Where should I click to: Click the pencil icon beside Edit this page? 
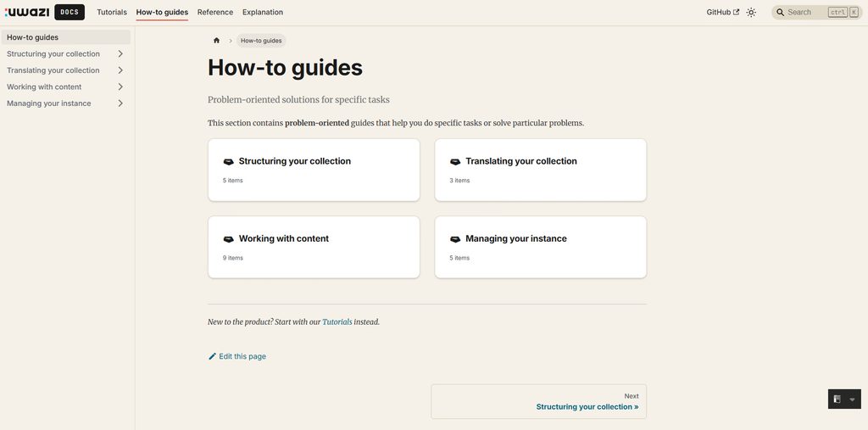[212, 356]
